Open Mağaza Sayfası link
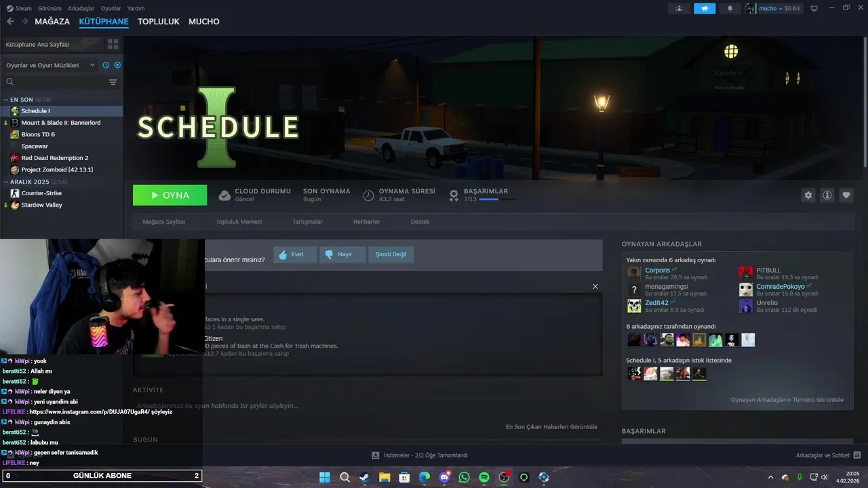 coord(164,222)
